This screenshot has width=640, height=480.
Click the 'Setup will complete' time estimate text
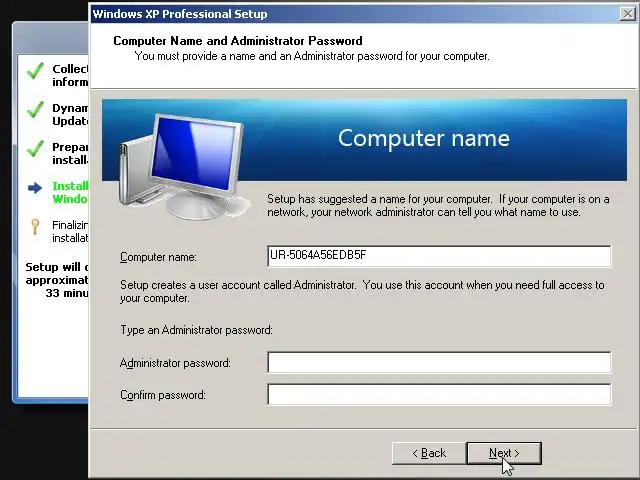click(x=57, y=280)
